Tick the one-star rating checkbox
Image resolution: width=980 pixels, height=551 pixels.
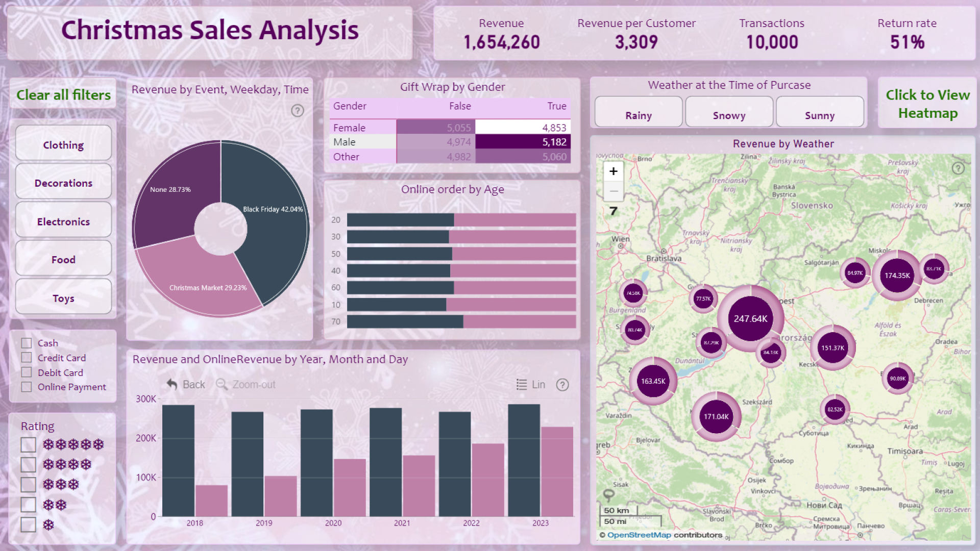28,524
